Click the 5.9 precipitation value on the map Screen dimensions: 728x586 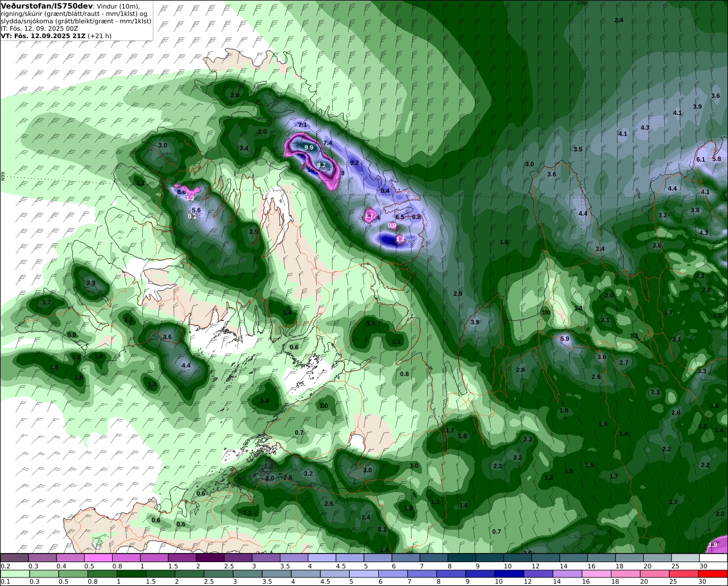[x=565, y=339]
